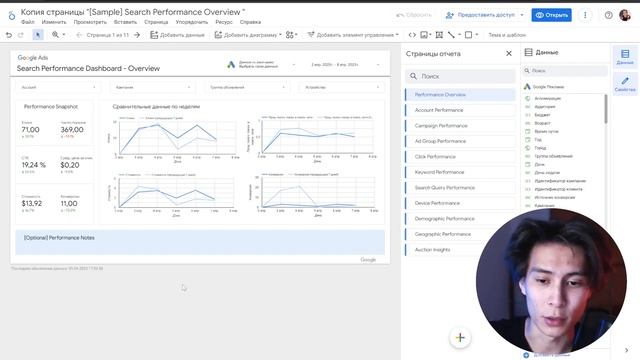Open the help question mark icon
This screenshot has width=640, height=360.
pyautogui.click(x=608, y=15)
